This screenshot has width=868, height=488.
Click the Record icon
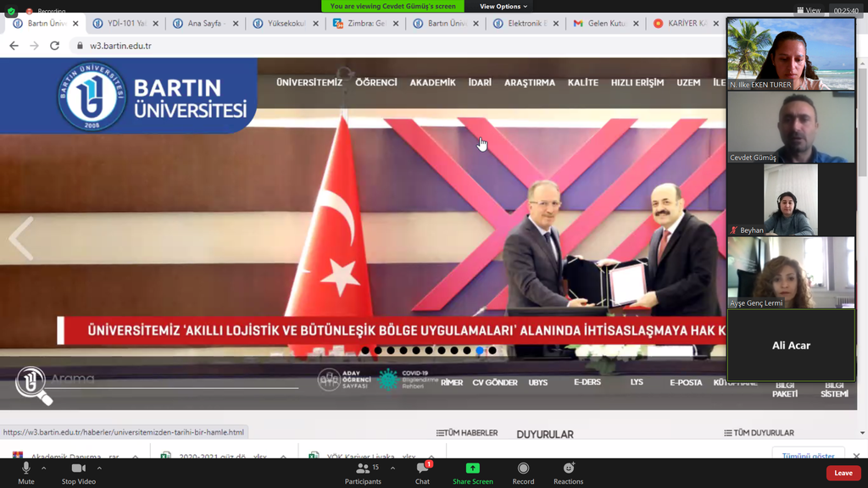[523, 468]
